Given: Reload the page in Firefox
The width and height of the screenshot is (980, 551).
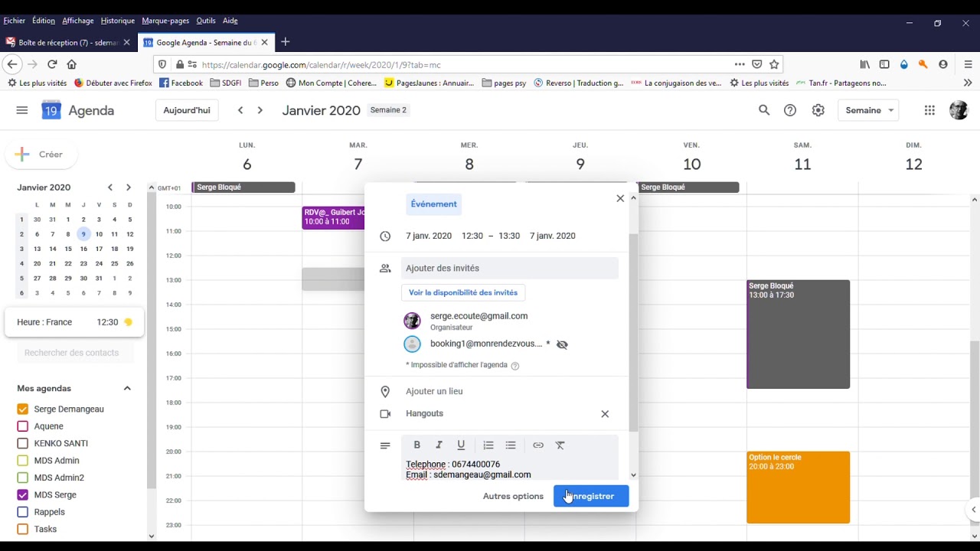Looking at the screenshot, I should pos(52,64).
